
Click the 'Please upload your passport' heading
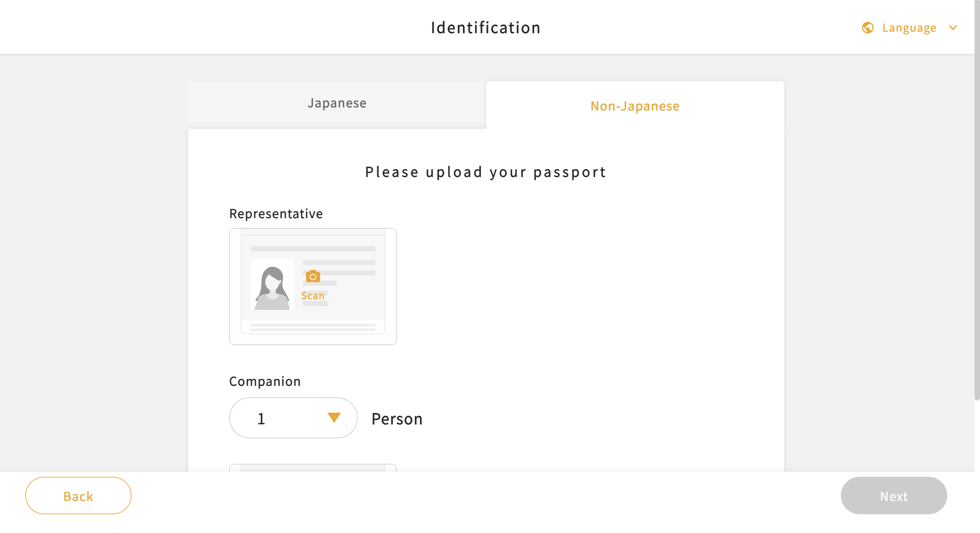coord(486,172)
